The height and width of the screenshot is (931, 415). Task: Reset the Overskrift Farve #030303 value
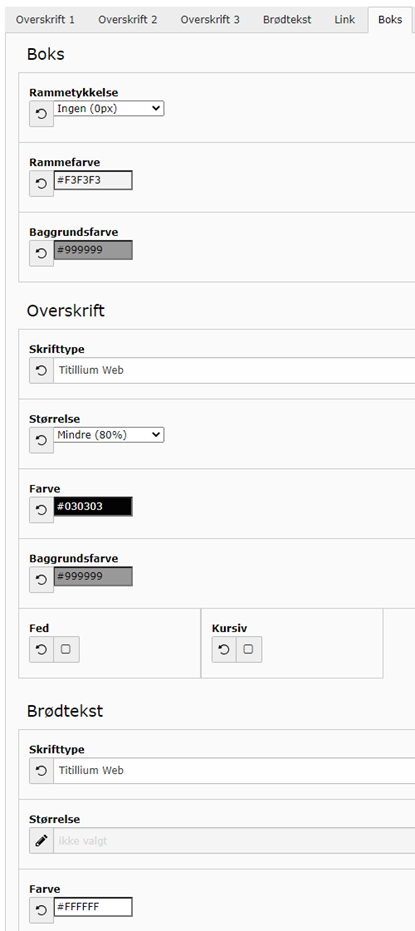(42, 510)
